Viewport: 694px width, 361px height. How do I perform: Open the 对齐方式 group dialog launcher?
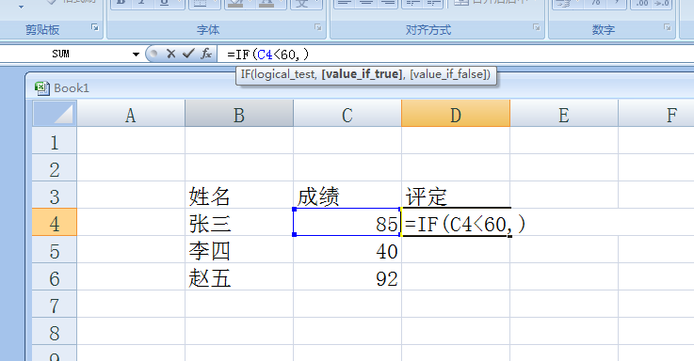(536, 27)
